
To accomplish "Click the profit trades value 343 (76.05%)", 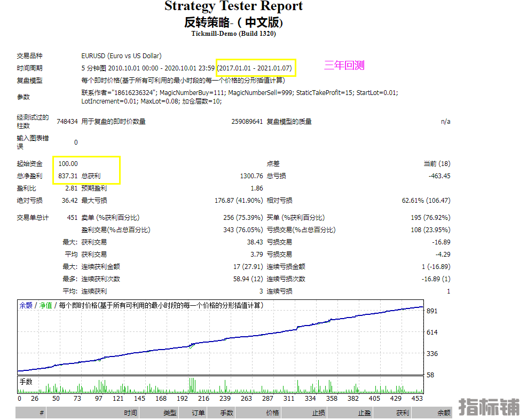I will point(243,230).
